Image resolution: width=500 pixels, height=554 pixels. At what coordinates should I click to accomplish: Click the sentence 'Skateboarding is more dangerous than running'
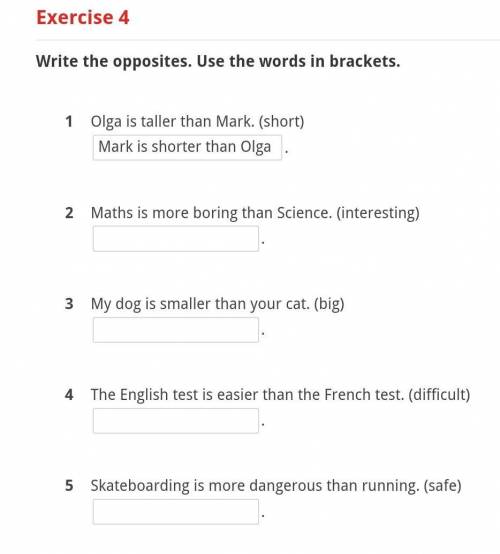click(x=255, y=486)
